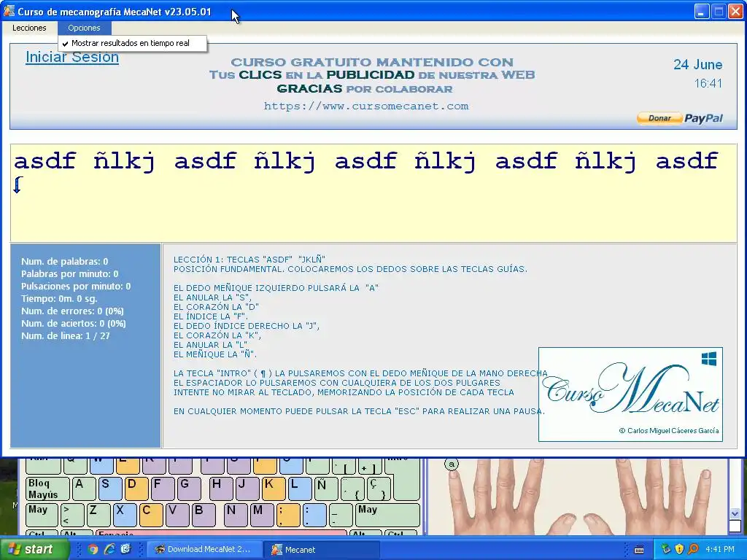The height and width of the screenshot is (560, 747).
Task: Click the orange C key
Action: click(151, 515)
